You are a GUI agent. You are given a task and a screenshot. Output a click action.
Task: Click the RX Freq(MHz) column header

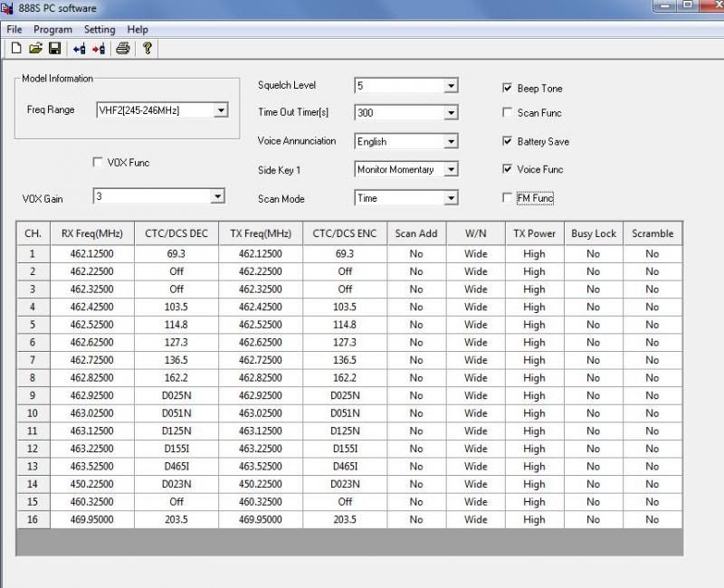[92, 233]
